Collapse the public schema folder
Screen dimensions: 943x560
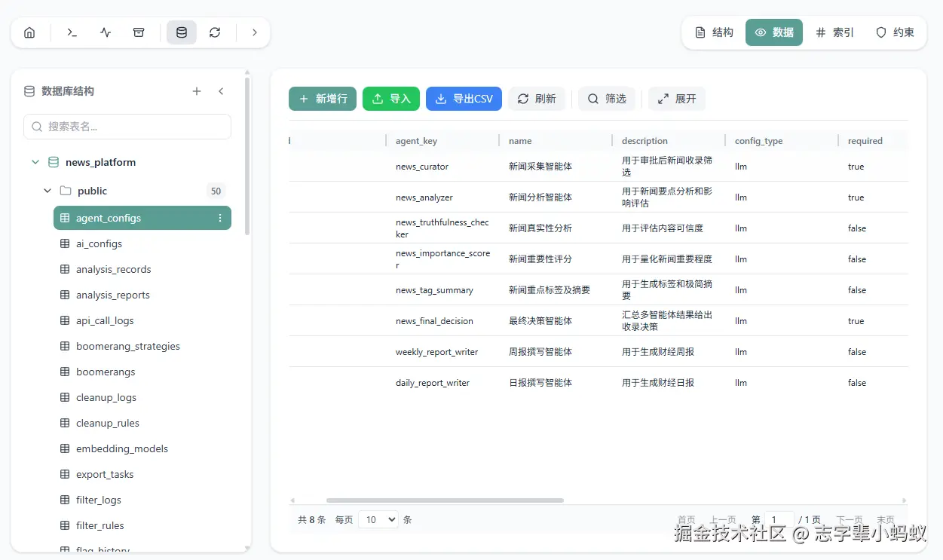pos(47,191)
